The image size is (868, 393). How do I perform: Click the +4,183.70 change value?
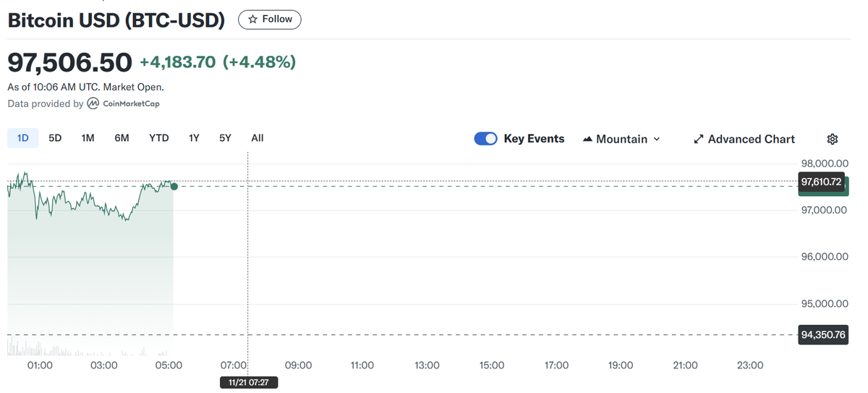(x=178, y=62)
